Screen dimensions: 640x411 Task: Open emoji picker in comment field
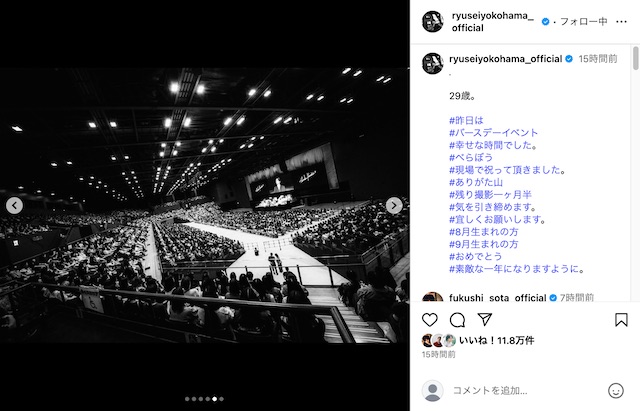coord(616,391)
